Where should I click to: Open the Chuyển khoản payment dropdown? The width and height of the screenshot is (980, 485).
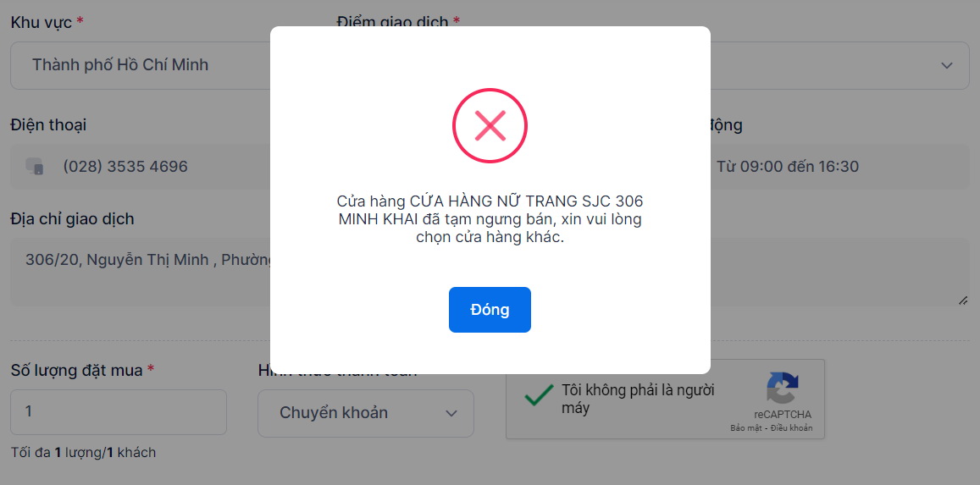(x=366, y=412)
